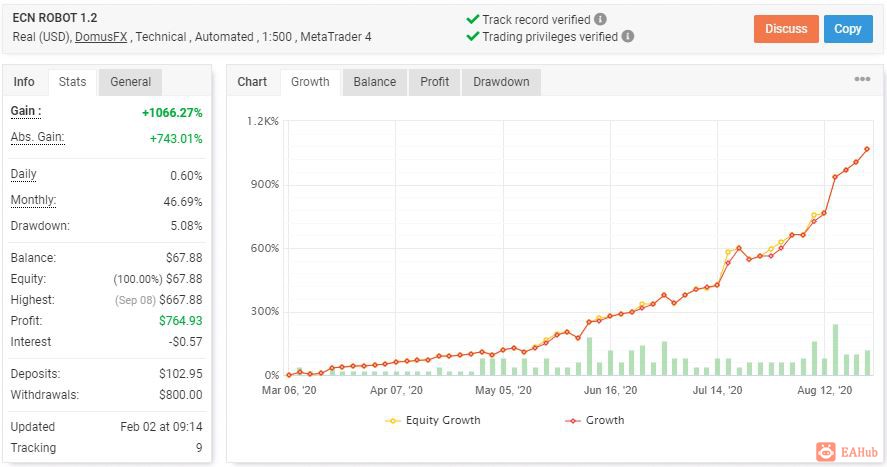The width and height of the screenshot is (887, 467).
Task: Click the tallest green bar in August
Action: (x=836, y=350)
